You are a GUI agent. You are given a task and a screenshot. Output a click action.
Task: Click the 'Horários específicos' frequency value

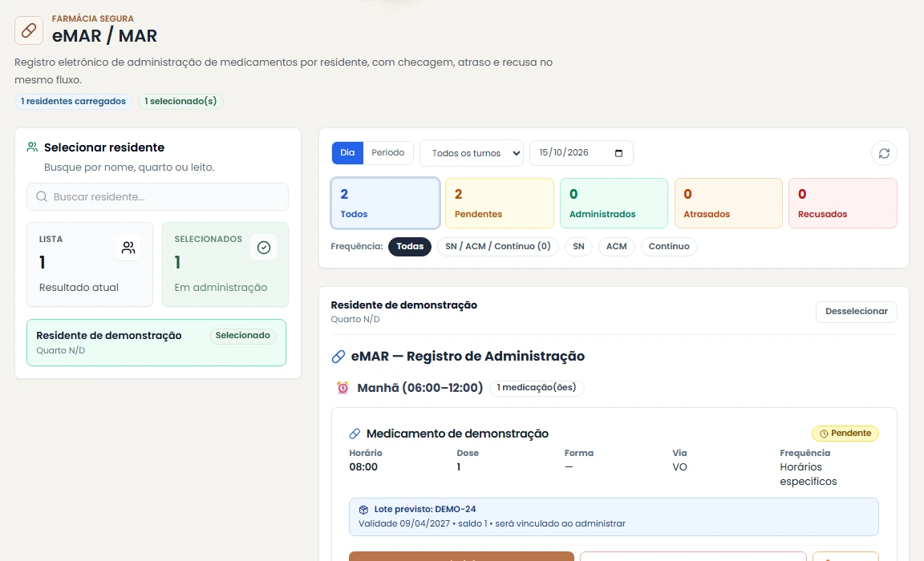(808, 474)
